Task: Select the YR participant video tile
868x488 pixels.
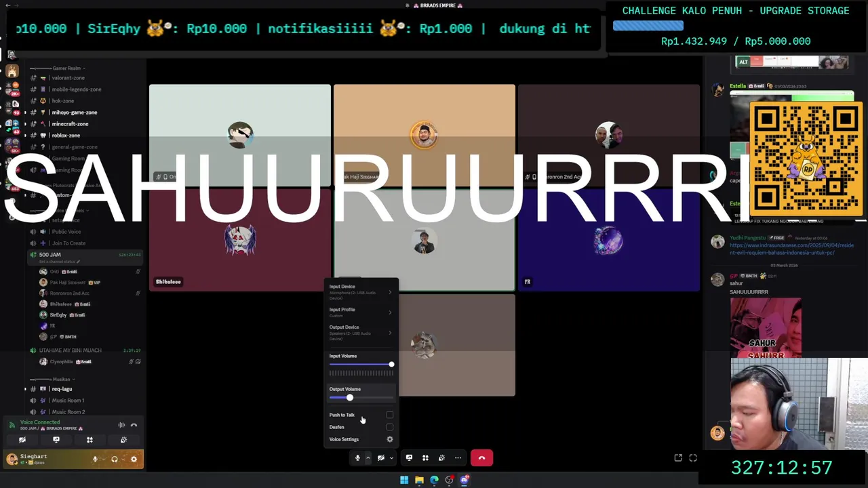Action: (x=609, y=240)
